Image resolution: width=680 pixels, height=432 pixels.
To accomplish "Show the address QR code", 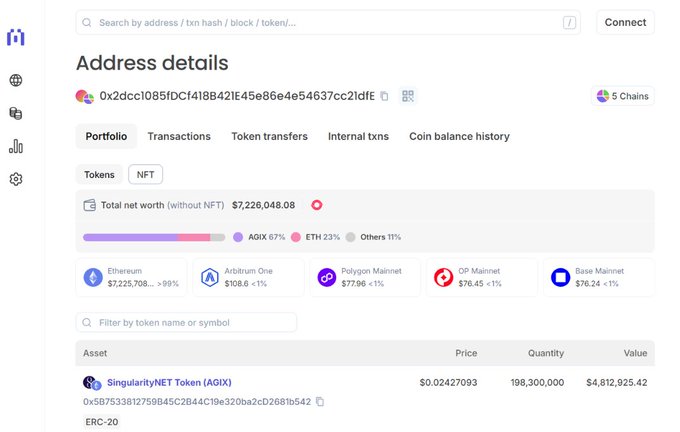I will pos(408,96).
